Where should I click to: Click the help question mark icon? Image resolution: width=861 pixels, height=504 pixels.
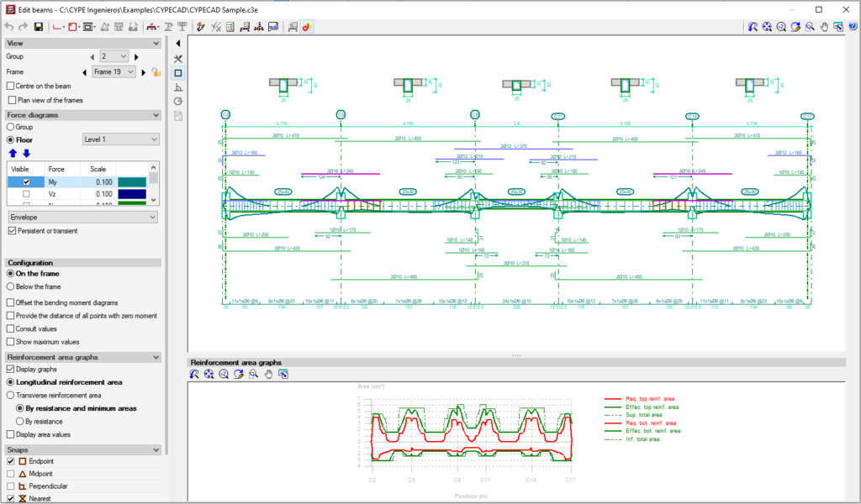point(852,27)
